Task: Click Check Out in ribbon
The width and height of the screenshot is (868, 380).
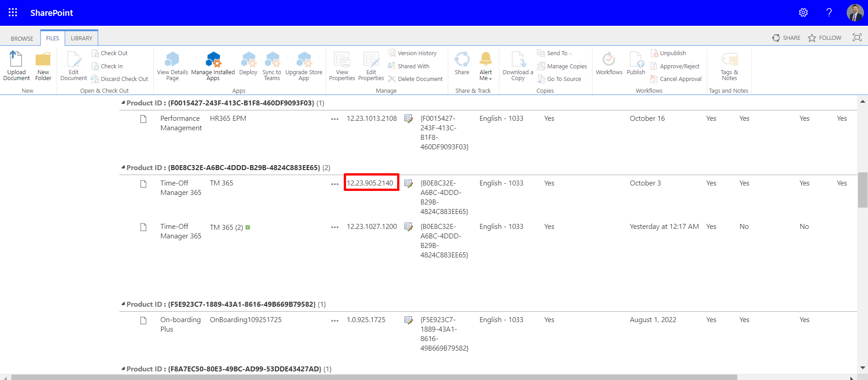Action: pos(109,53)
